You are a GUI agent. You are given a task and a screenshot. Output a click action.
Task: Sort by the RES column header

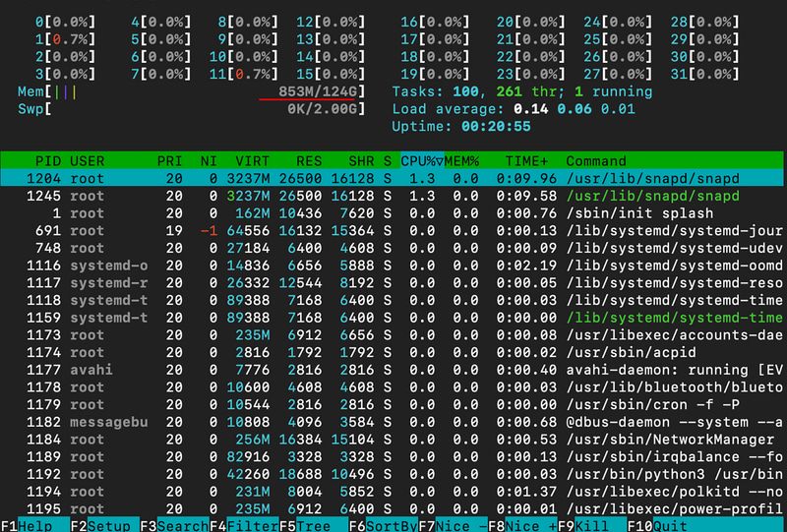(309, 161)
